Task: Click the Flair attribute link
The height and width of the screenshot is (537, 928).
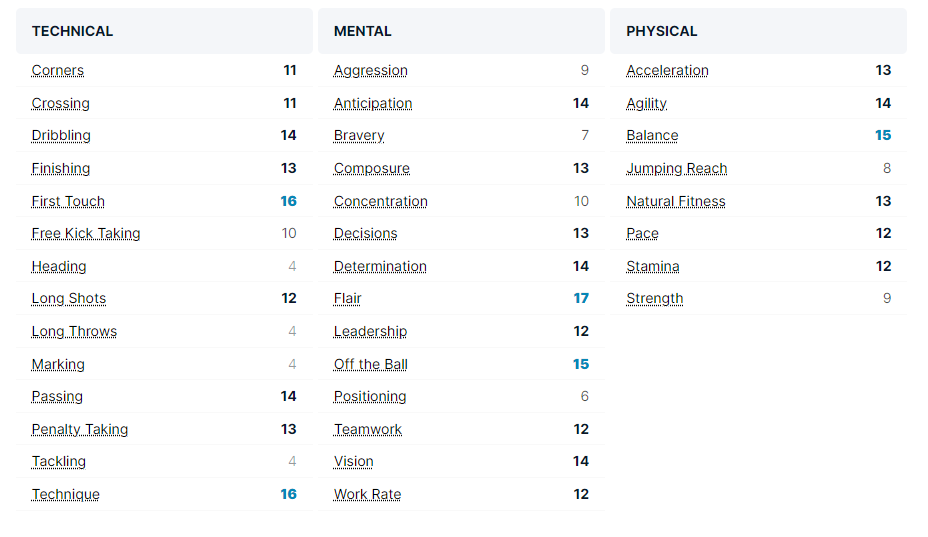Action: pyautogui.click(x=348, y=299)
